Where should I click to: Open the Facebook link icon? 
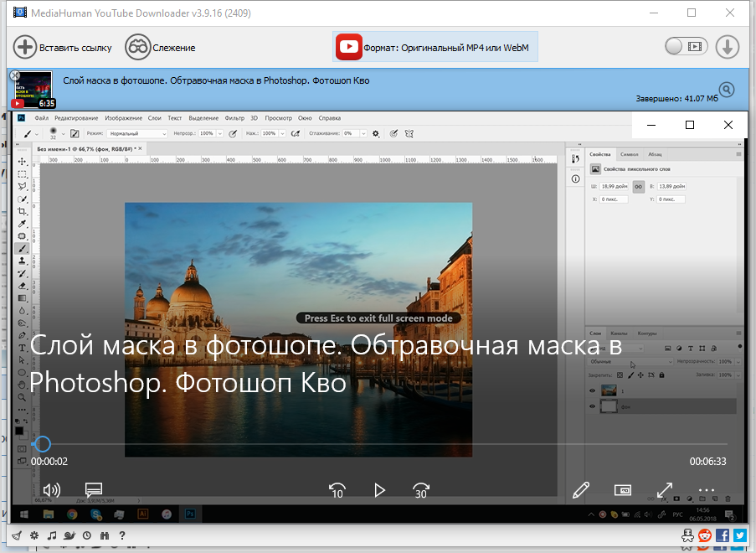[x=723, y=535]
